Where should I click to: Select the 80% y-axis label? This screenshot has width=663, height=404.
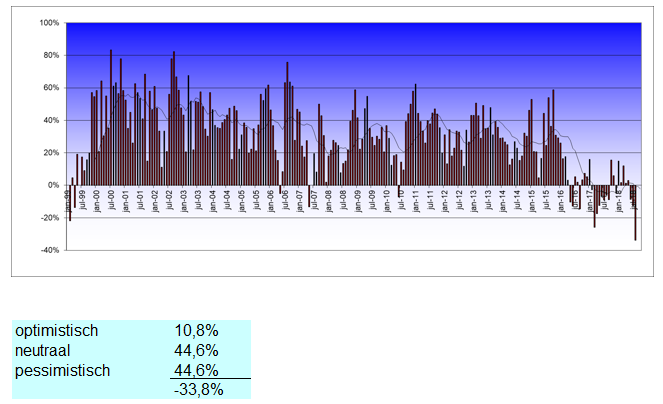click(50, 55)
